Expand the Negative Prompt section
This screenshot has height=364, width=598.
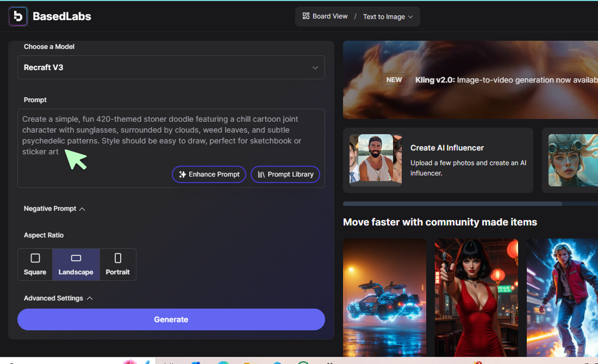54,209
